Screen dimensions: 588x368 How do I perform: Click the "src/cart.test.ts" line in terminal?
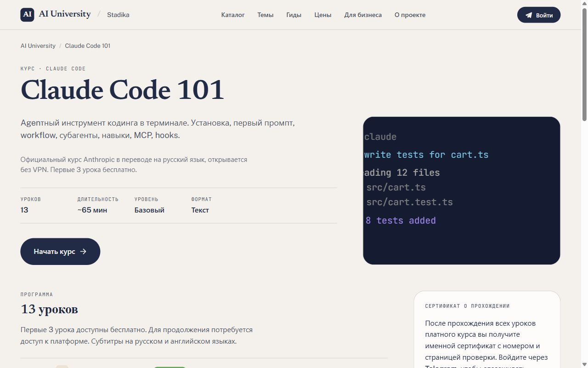coord(410,202)
